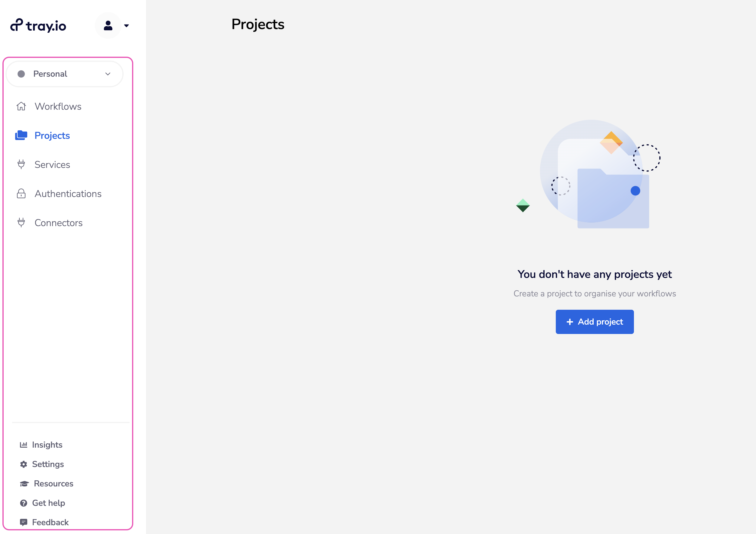Screen dimensions: 756x534
Task: Click the caret next to profile avatar
Action: click(x=126, y=26)
